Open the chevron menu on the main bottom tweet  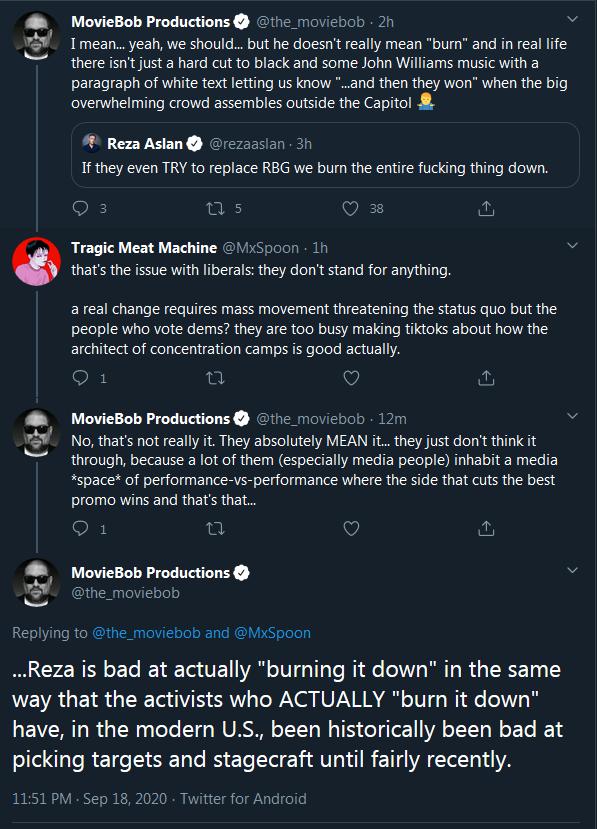click(x=572, y=570)
